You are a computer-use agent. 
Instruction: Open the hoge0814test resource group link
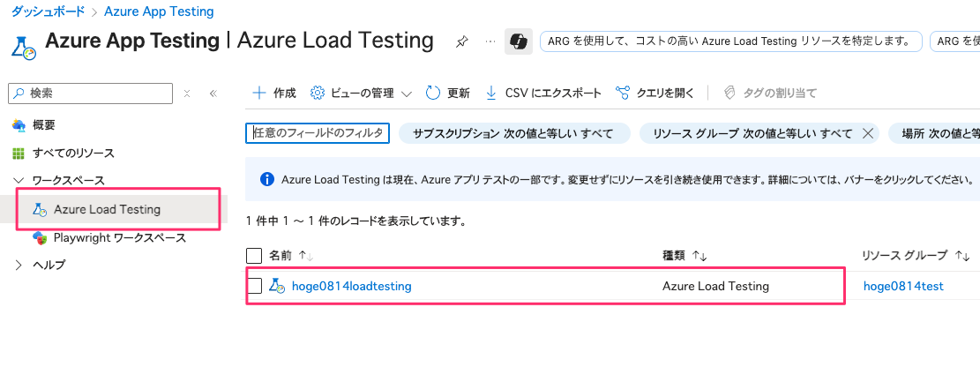coord(903,287)
